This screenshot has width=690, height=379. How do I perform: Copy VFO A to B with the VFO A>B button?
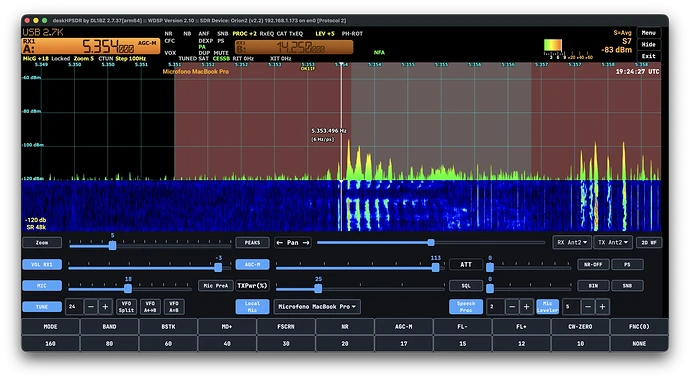click(174, 307)
